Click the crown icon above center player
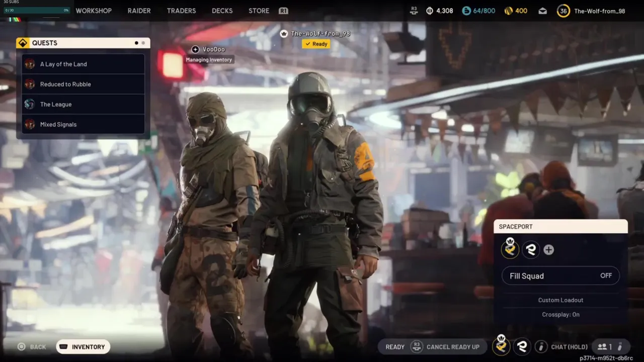The width and height of the screenshot is (644, 362). click(284, 34)
